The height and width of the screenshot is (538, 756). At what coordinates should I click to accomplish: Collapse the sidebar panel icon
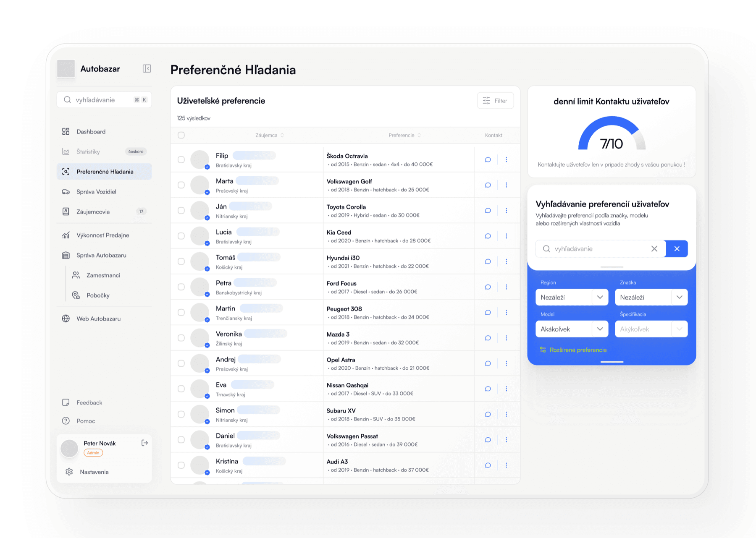click(147, 68)
